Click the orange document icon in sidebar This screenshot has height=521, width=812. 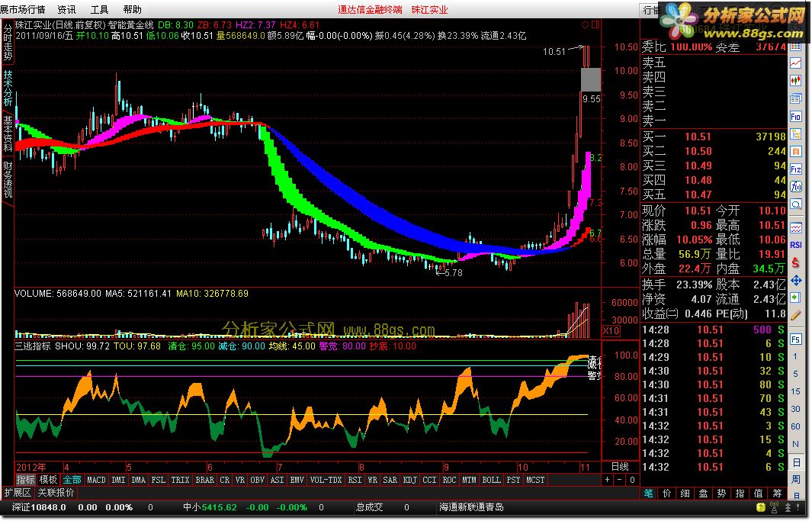click(x=795, y=152)
